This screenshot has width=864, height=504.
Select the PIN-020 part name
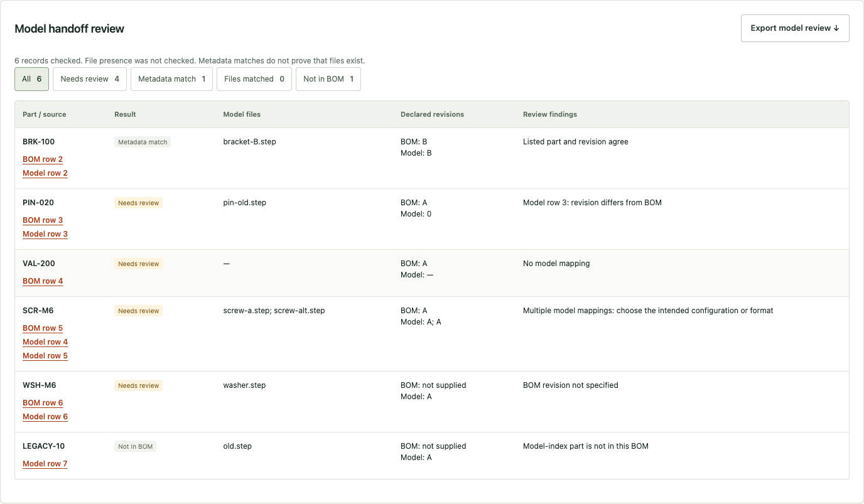coord(38,203)
